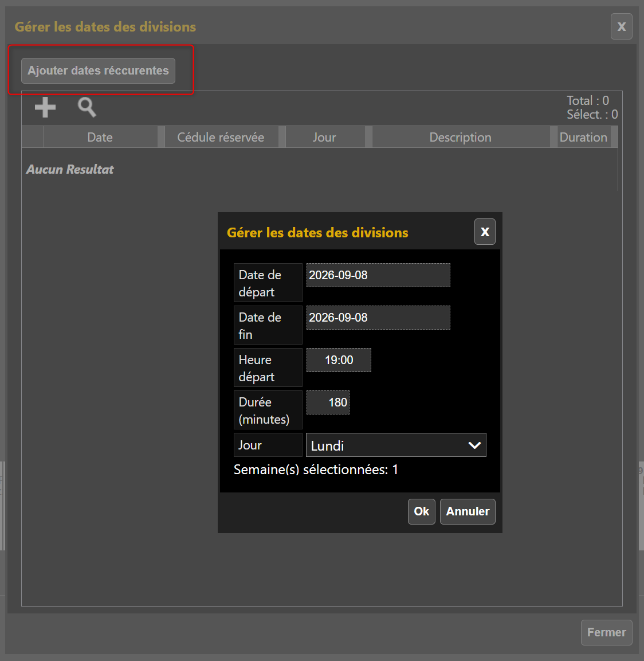Click the Fermer button
The width and height of the screenshot is (644, 661).
point(607,632)
